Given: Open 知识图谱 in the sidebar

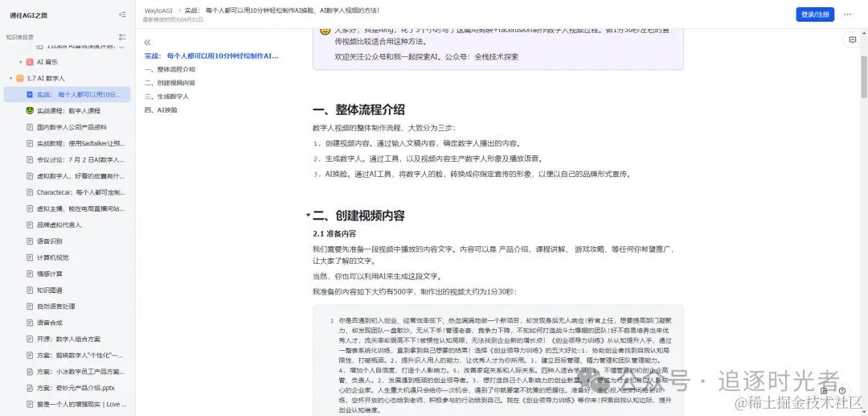Looking at the screenshot, I should coord(49,290).
